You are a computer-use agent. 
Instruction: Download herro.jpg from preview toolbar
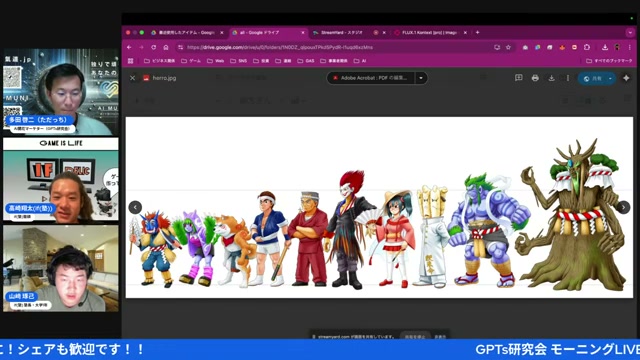coord(551,78)
